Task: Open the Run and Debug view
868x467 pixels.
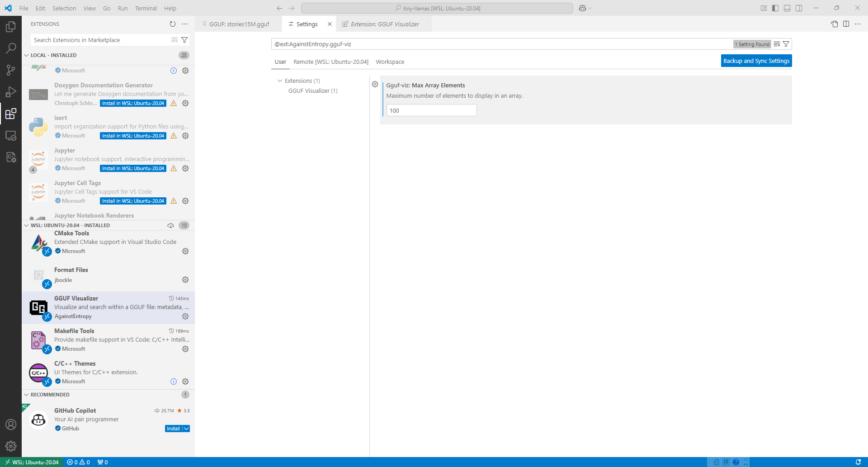Action: [x=11, y=92]
